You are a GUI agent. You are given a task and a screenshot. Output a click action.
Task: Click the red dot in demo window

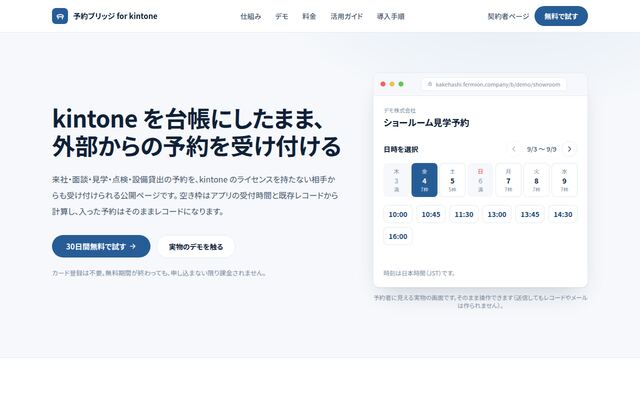tap(383, 84)
